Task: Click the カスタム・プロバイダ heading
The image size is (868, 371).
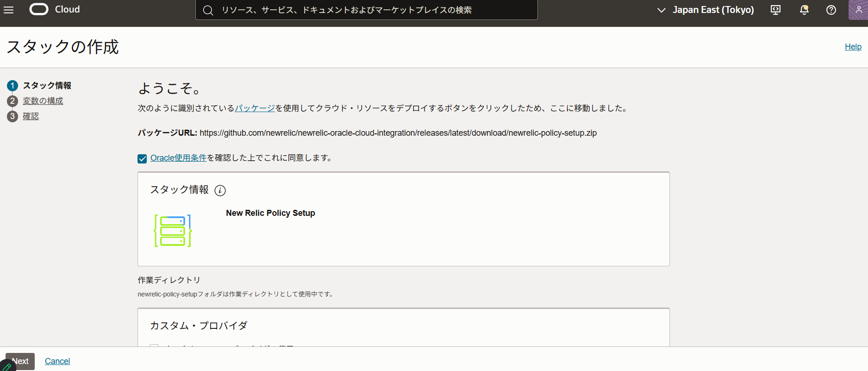Action: click(199, 326)
